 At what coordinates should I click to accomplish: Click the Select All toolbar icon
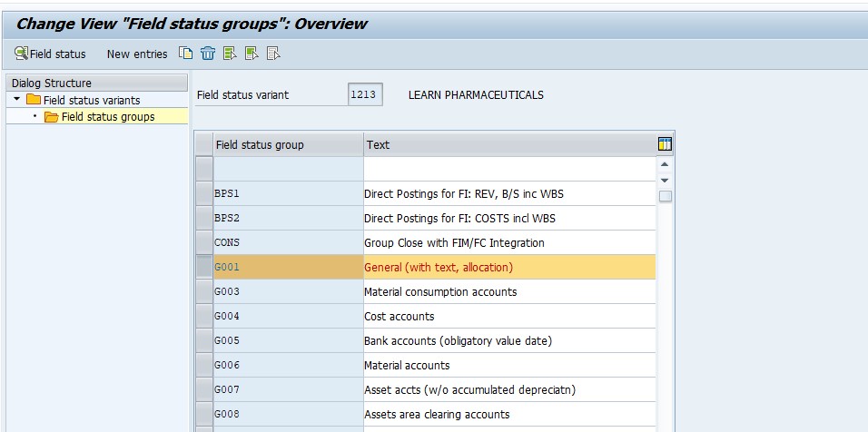point(230,54)
